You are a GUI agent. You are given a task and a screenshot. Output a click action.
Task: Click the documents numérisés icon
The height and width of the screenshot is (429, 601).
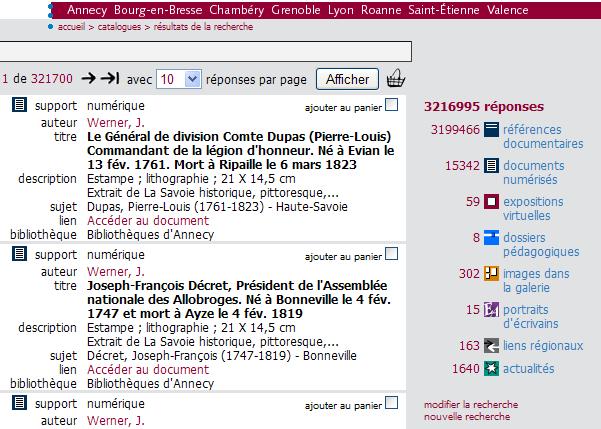pyautogui.click(x=491, y=165)
